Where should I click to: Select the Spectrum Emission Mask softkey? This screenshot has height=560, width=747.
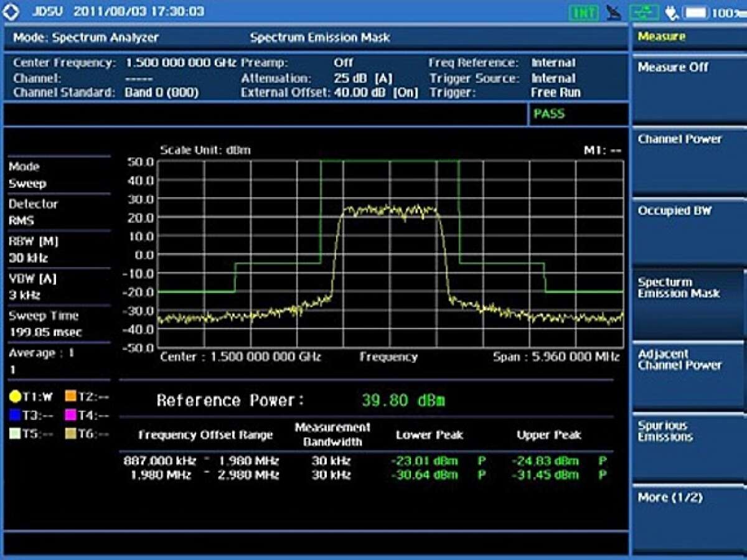tap(688, 303)
